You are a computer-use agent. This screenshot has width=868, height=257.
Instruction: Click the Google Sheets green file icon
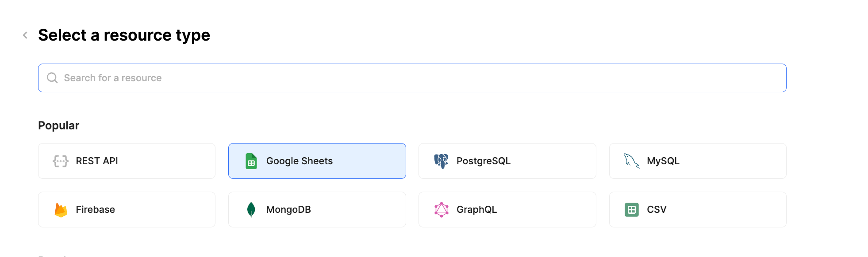251,161
